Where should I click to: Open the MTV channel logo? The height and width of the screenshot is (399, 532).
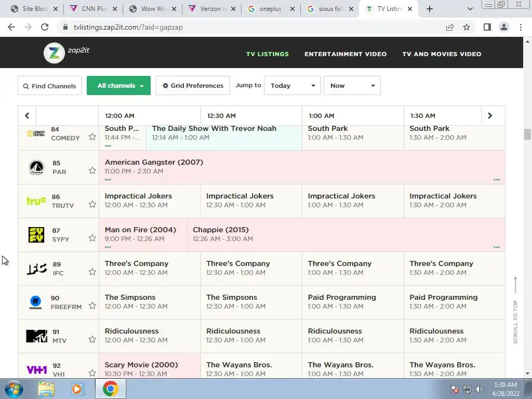point(37,336)
